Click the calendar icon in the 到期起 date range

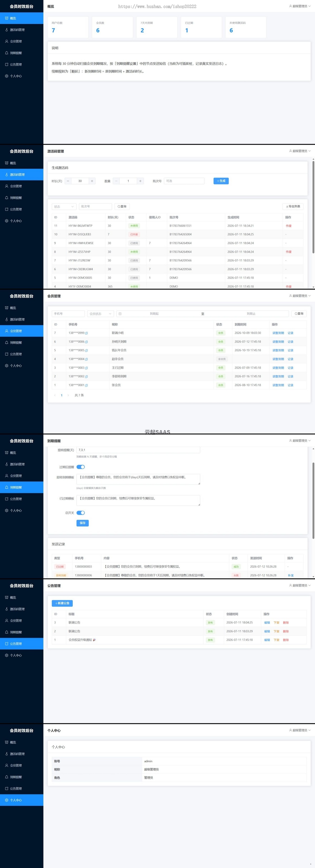pos(120,314)
